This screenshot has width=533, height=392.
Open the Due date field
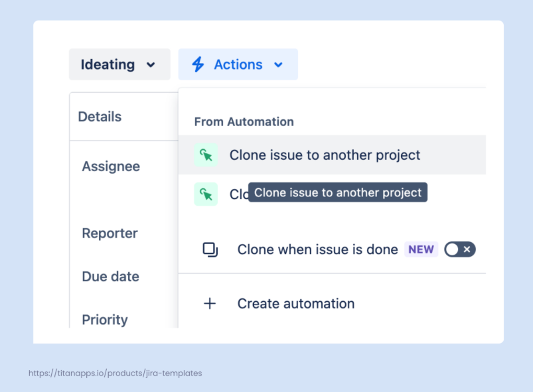point(110,277)
